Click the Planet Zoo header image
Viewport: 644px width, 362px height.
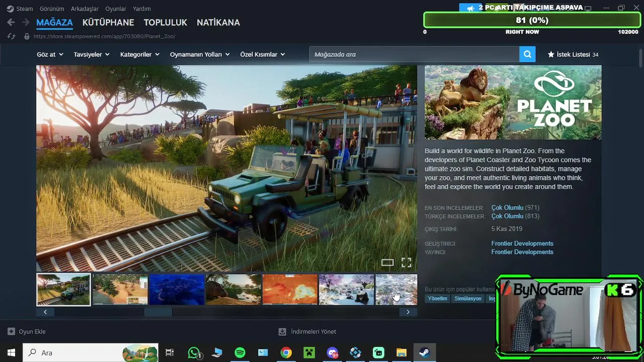point(513,102)
